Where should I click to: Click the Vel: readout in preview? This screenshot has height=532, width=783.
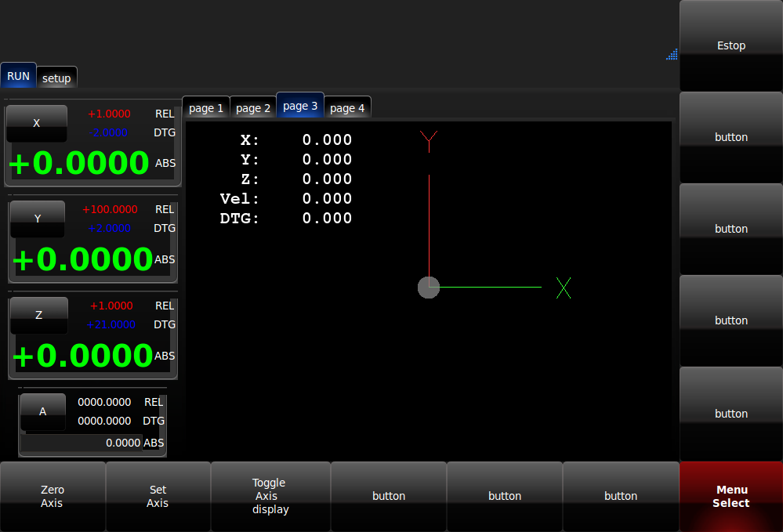[286, 199]
